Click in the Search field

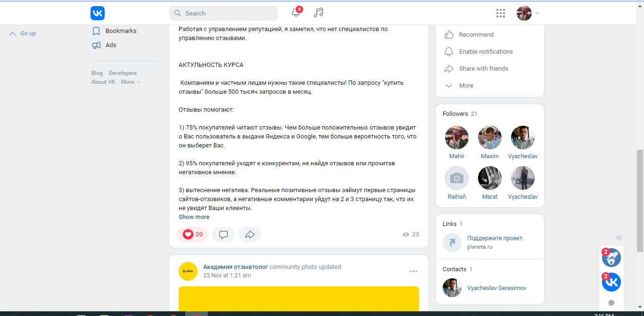223,13
